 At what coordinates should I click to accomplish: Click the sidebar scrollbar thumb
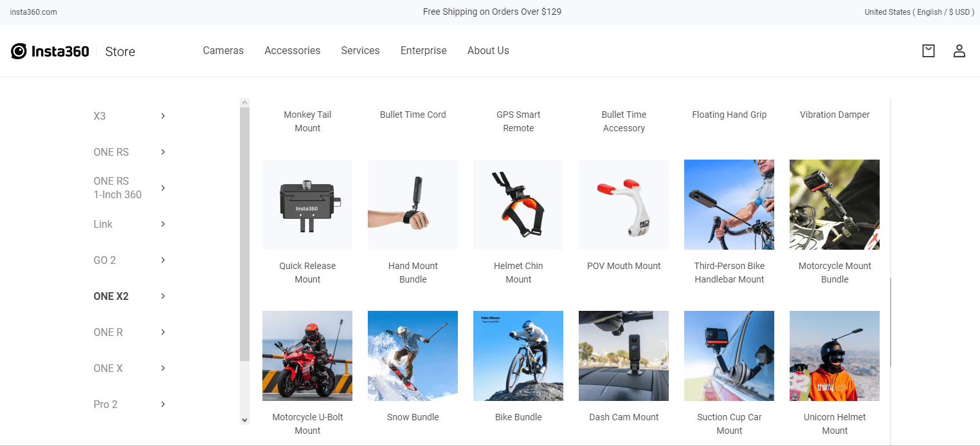point(244,234)
